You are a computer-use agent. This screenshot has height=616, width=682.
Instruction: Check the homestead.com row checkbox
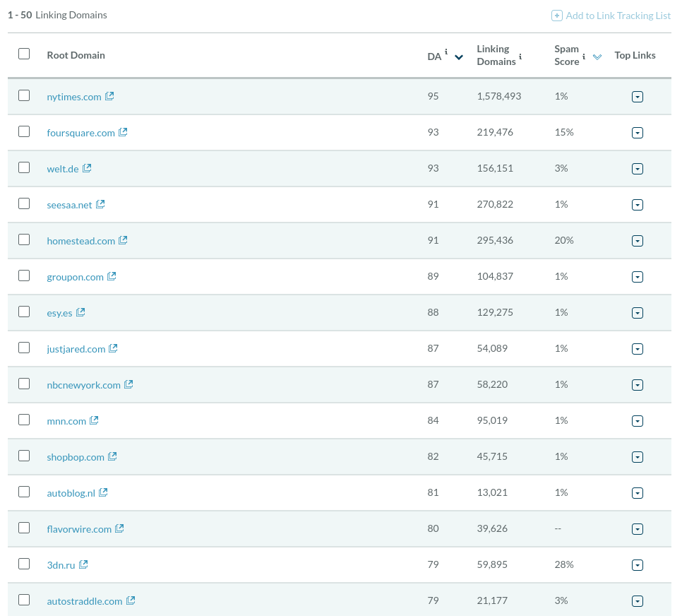click(x=24, y=239)
